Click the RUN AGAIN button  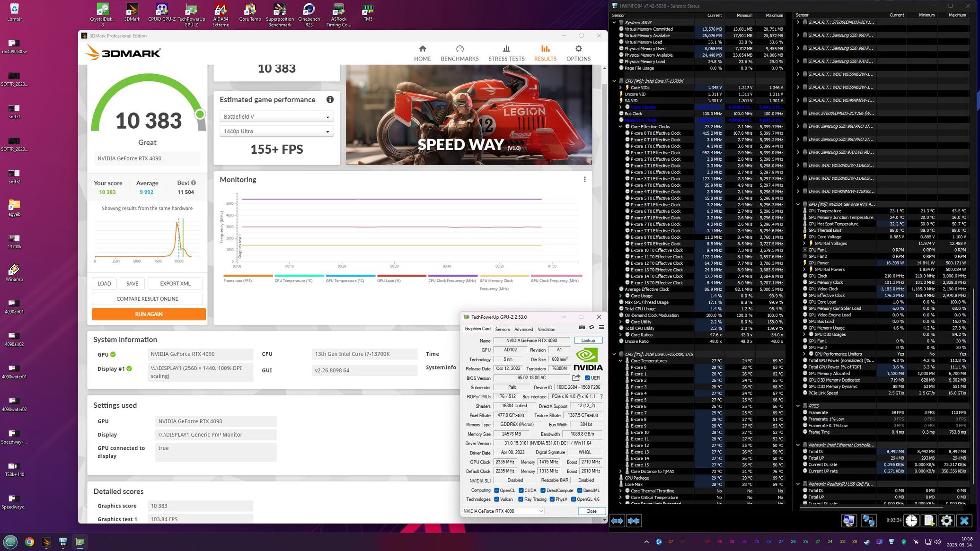coord(149,314)
